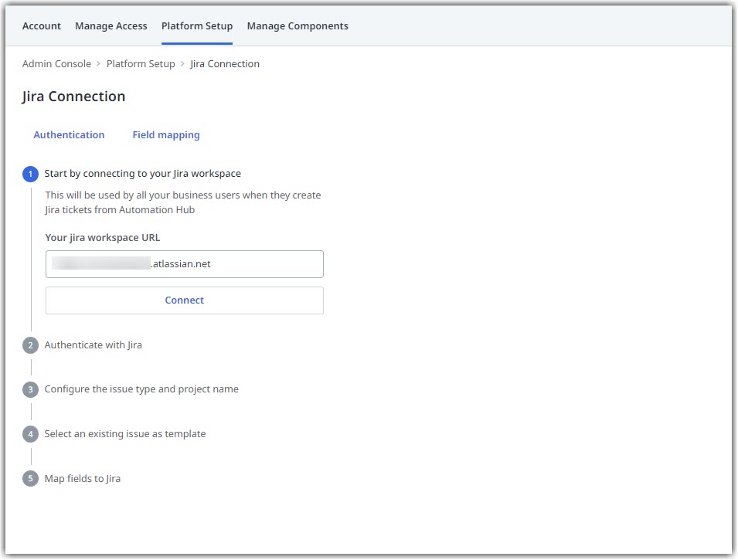
Task: Select the Platform Setup tab
Action: coord(197,26)
